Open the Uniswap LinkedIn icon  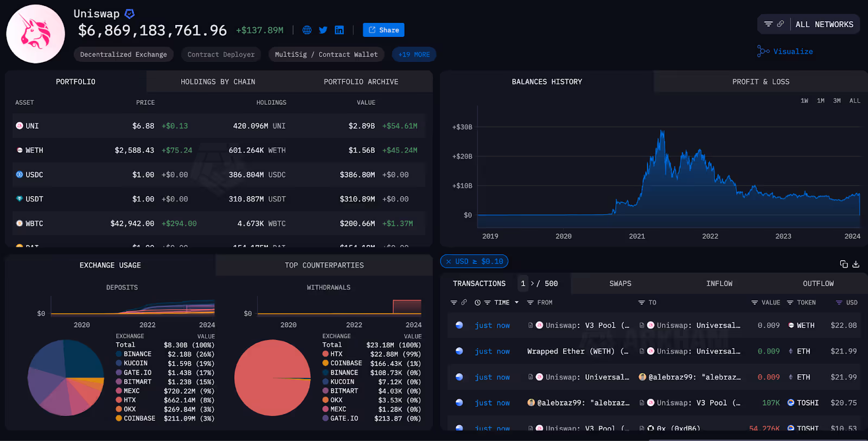339,30
